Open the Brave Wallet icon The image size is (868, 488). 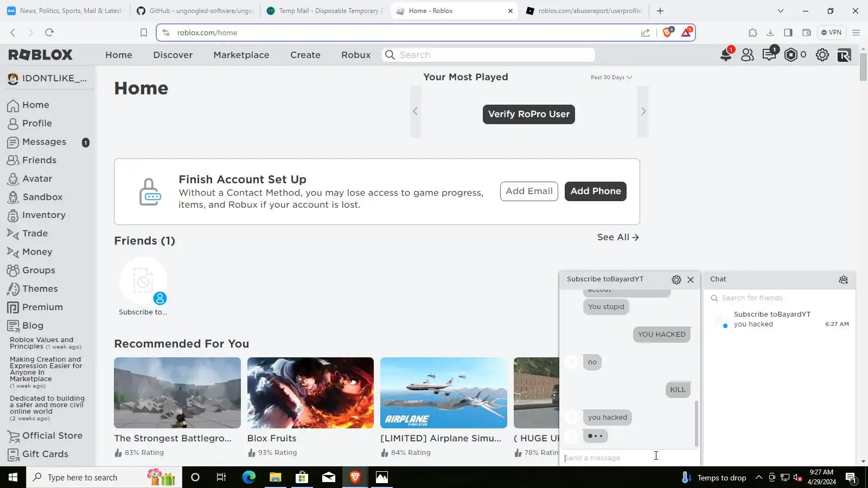click(807, 33)
